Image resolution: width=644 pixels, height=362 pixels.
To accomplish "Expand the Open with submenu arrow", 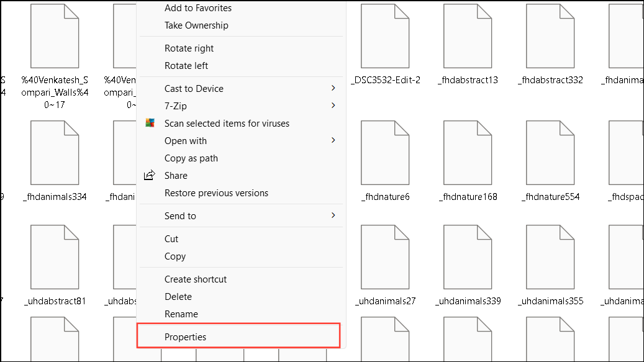I will [x=333, y=140].
